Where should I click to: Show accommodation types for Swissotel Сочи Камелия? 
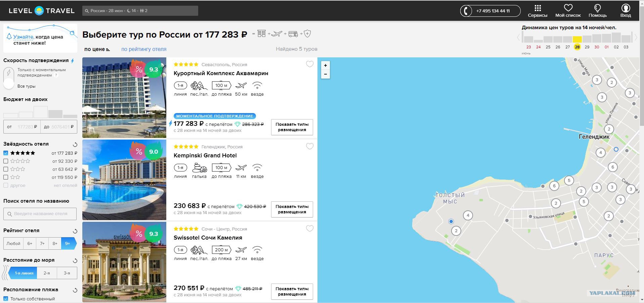tap(292, 292)
